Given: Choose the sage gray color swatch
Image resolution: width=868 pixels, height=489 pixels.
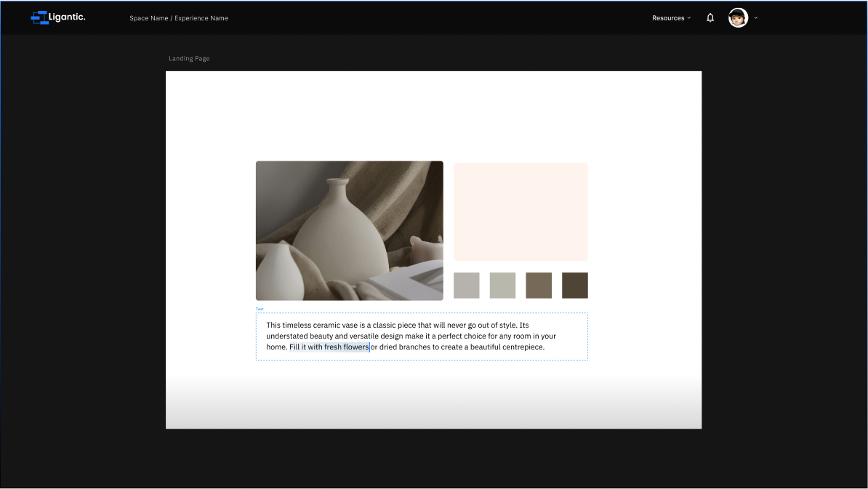Looking at the screenshot, I should pyautogui.click(x=502, y=286).
